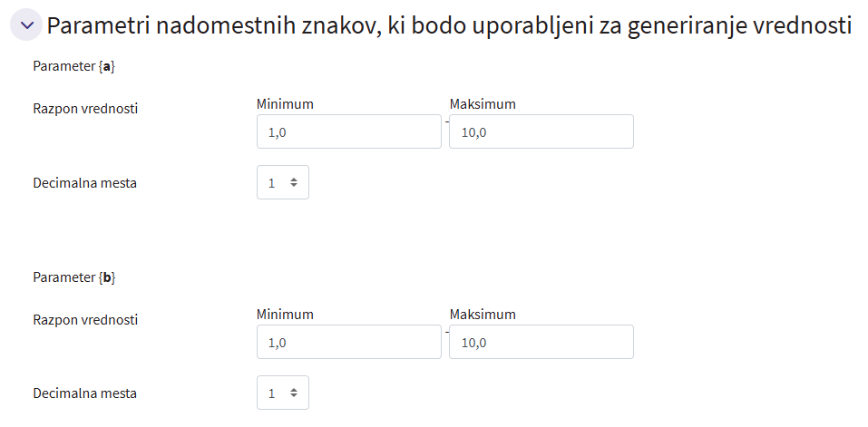The height and width of the screenshot is (427, 868).
Task: Focus Minimum field for parameter a
Action: [349, 132]
